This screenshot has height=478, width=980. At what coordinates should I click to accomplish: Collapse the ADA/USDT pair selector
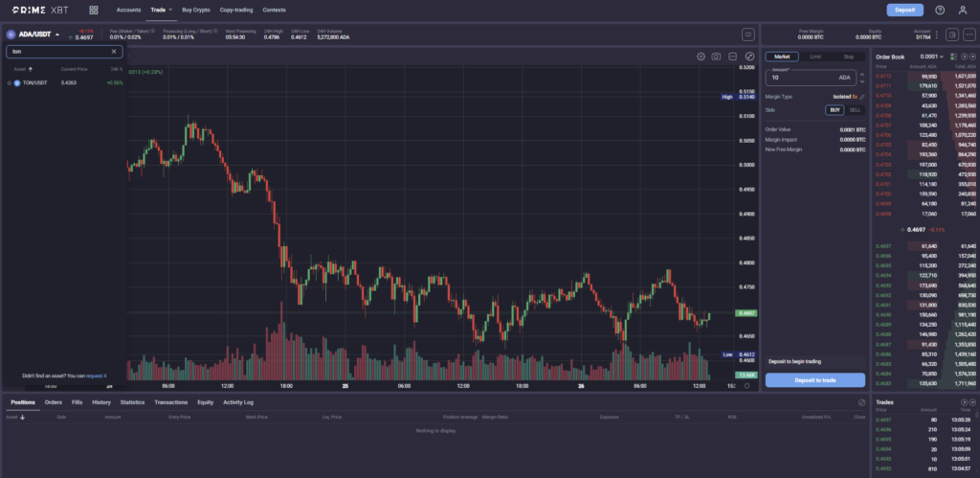click(x=56, y=34)
